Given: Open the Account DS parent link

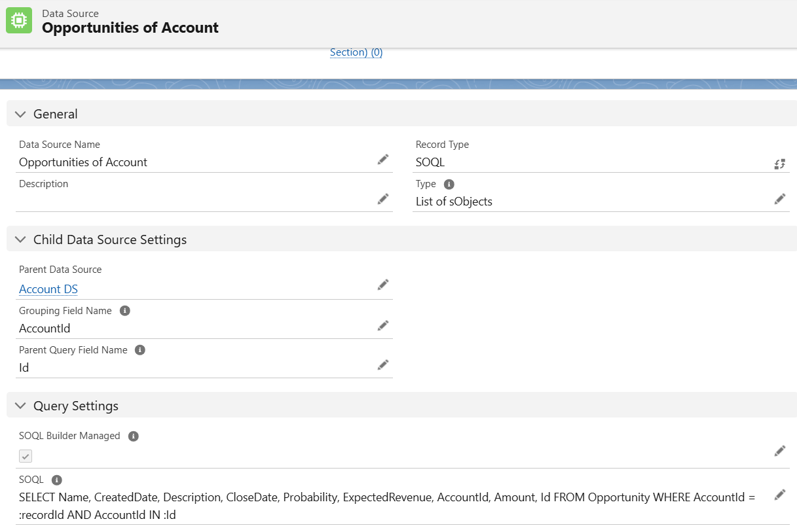Looking at the screenshot, I should [x=48, y=289].
